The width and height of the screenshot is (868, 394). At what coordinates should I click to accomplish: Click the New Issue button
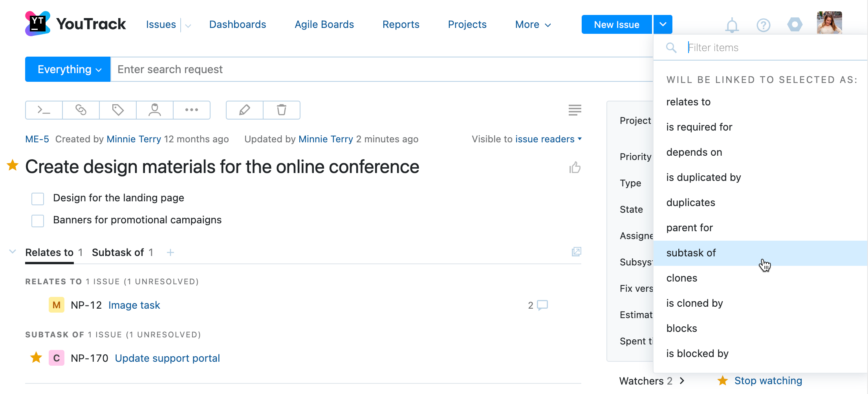click(616, 24)
